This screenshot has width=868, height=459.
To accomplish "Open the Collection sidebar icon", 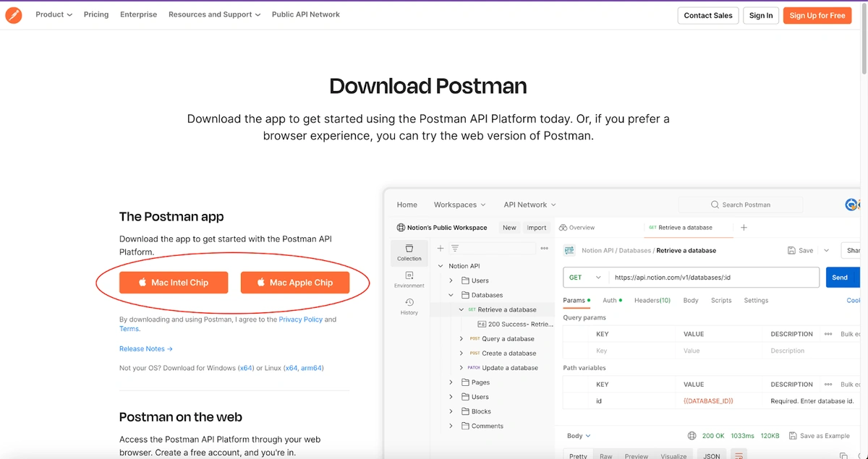I will point(409,252).
